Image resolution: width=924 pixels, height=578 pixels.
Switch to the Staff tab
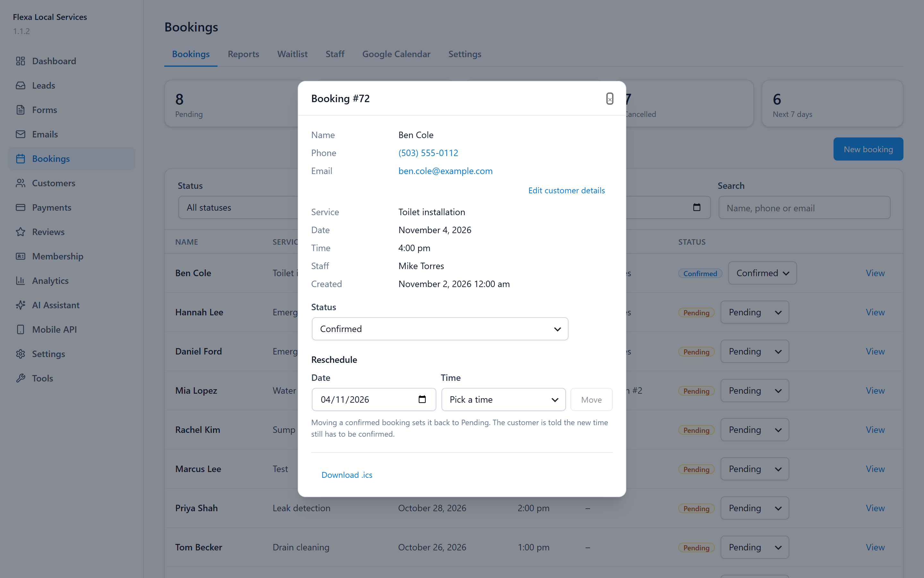(x=335, y=54)
